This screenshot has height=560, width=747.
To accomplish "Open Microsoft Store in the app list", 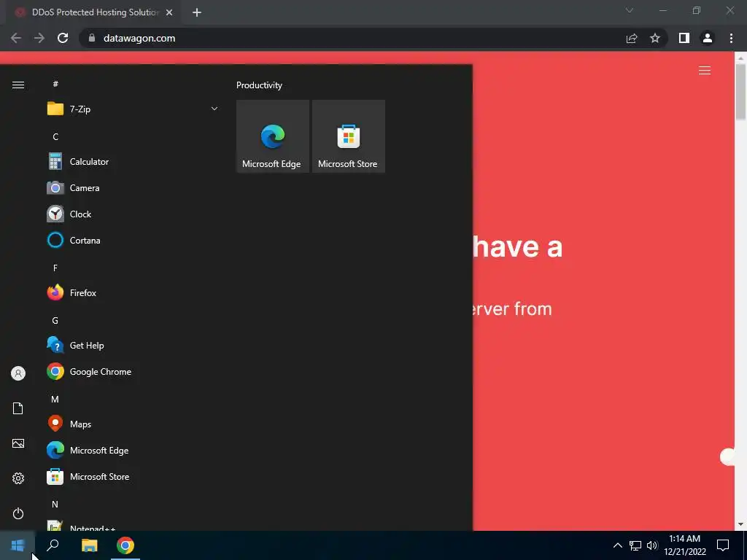I will coord(133,476).
